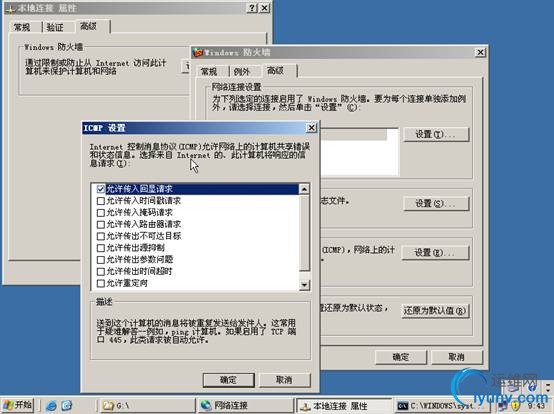
Task: Click Windows 防火墙 title bar shield icon
Action: (x=198, y=53)
